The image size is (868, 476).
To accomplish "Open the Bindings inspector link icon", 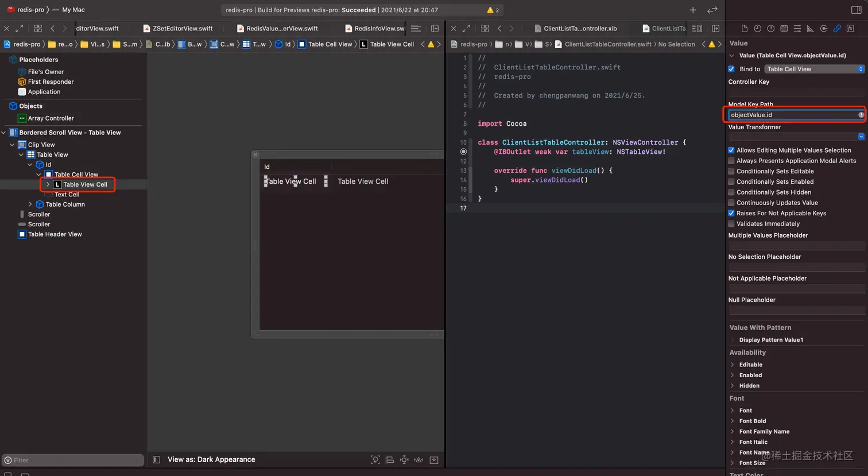I will point(837,29).
